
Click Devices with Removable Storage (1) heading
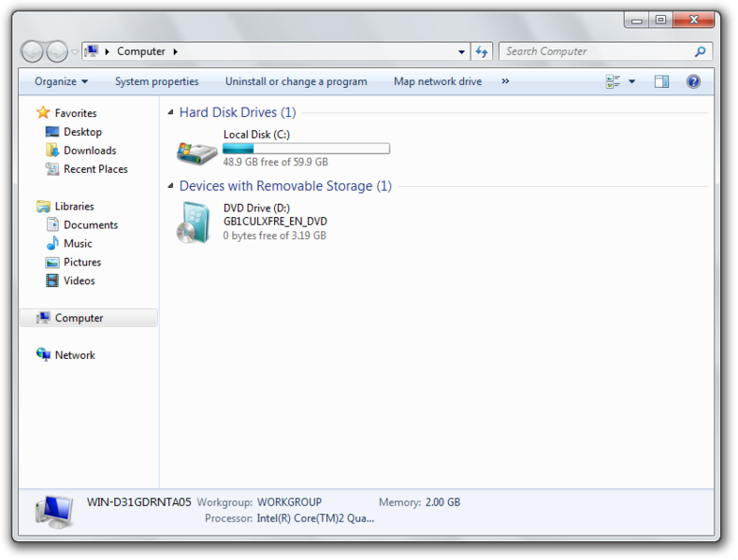coord(285,186)
